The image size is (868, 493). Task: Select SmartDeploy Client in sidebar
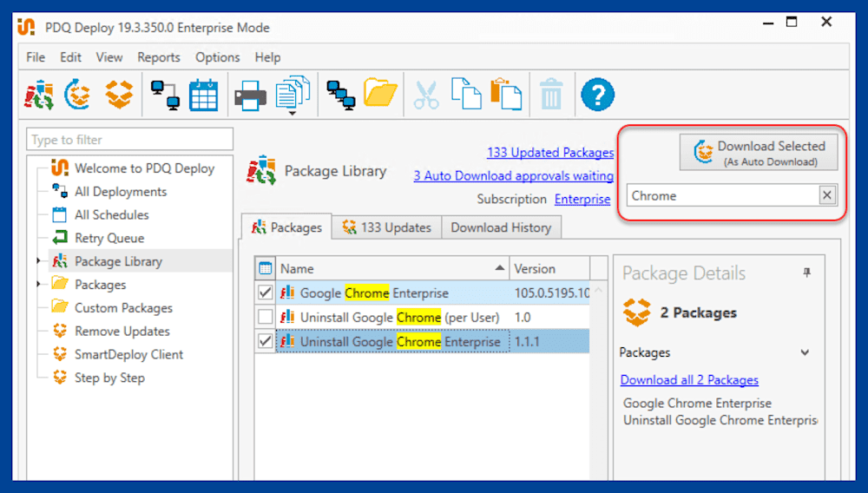[129, 354]
